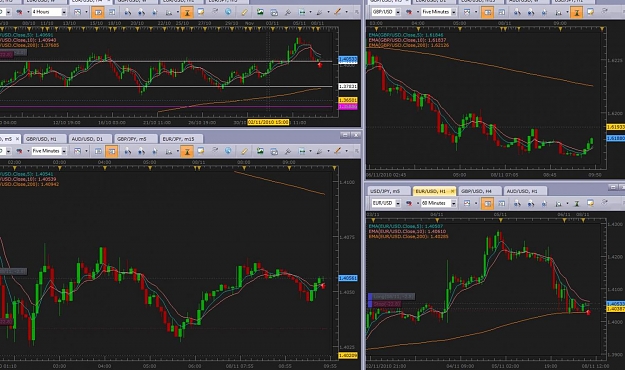Click the magenta price label on the 4 Hours chart

(x=348, y=106)
